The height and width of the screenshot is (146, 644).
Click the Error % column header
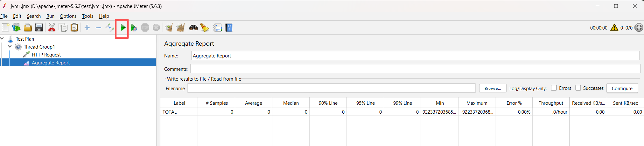514,103
